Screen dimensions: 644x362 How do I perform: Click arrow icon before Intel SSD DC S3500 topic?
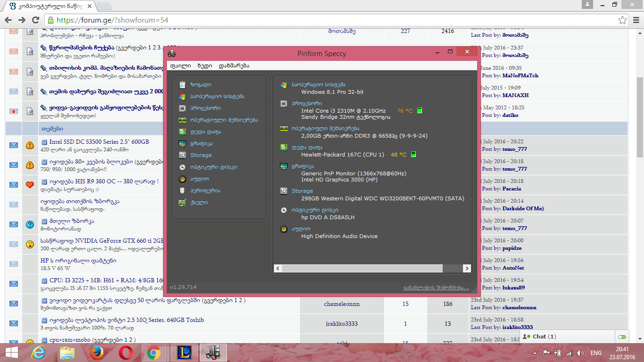(44, 142)
